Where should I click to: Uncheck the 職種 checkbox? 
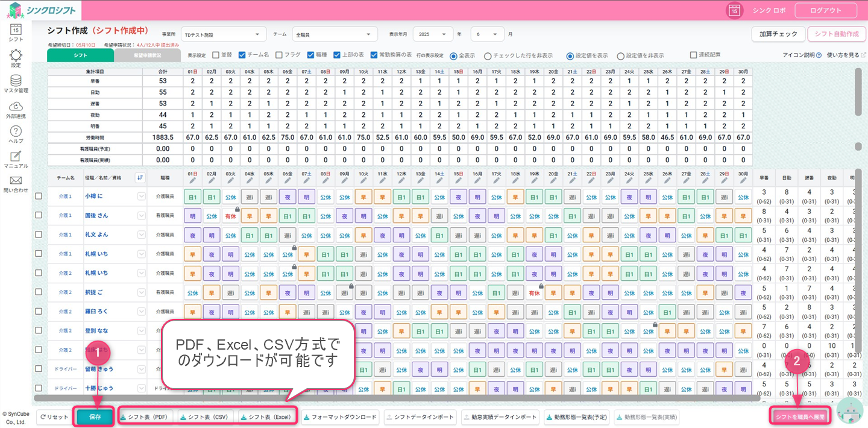coord(310,55)
